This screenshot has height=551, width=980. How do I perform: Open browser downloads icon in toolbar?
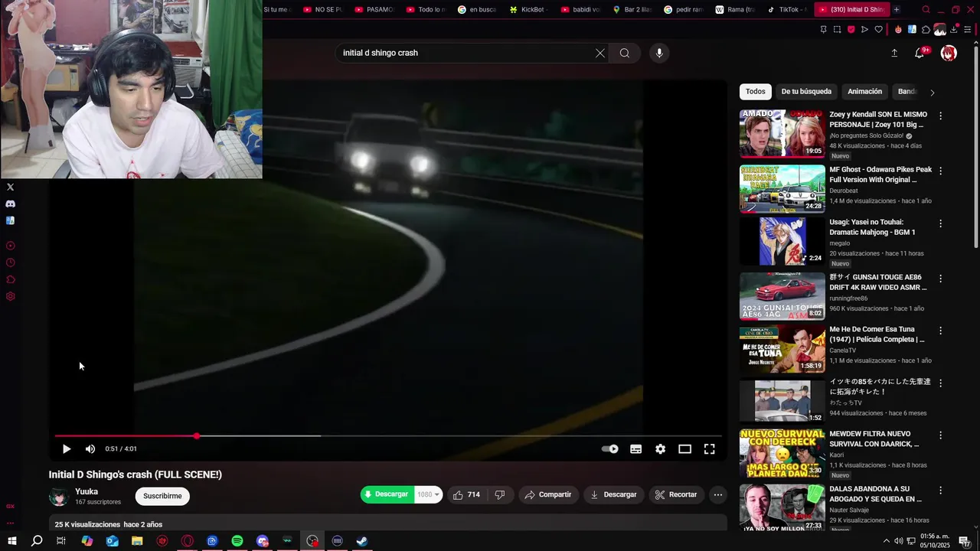point(954,30)
